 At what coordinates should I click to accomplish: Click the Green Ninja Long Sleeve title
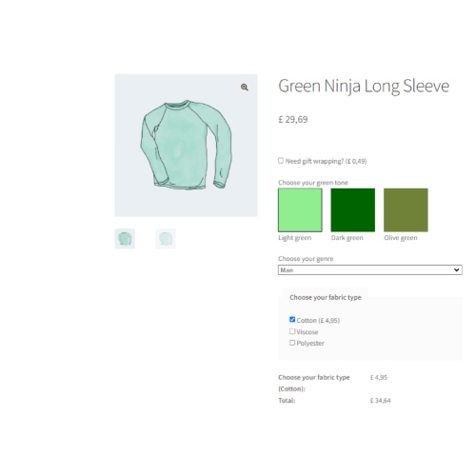(x=364, y=87)
